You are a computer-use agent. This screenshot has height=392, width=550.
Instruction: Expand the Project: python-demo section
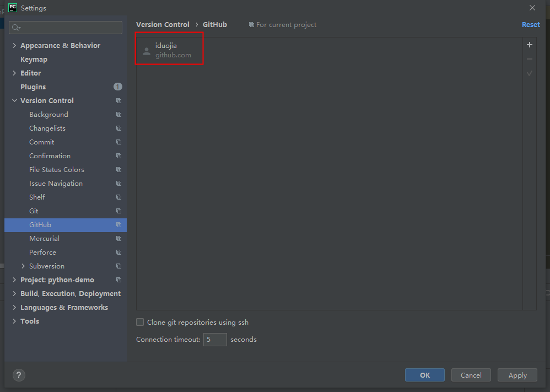tap(14, 280)
